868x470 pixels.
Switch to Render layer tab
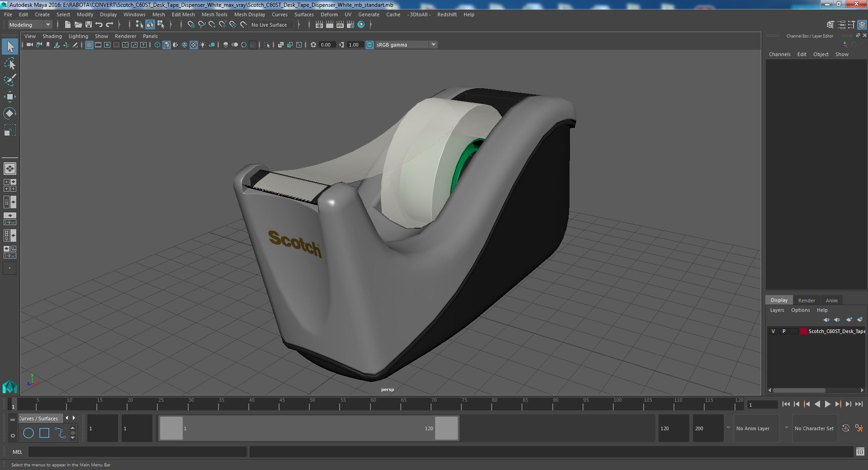tap(806, 301)
